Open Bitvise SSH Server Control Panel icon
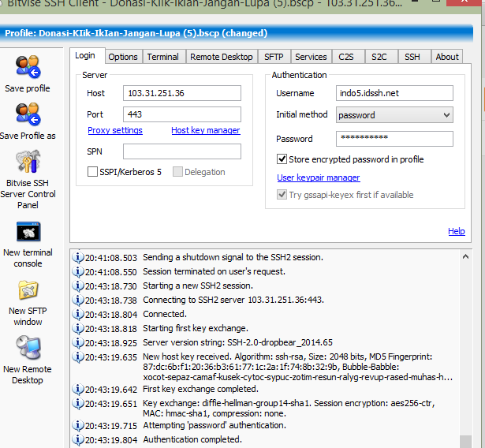 pos(28,162)
